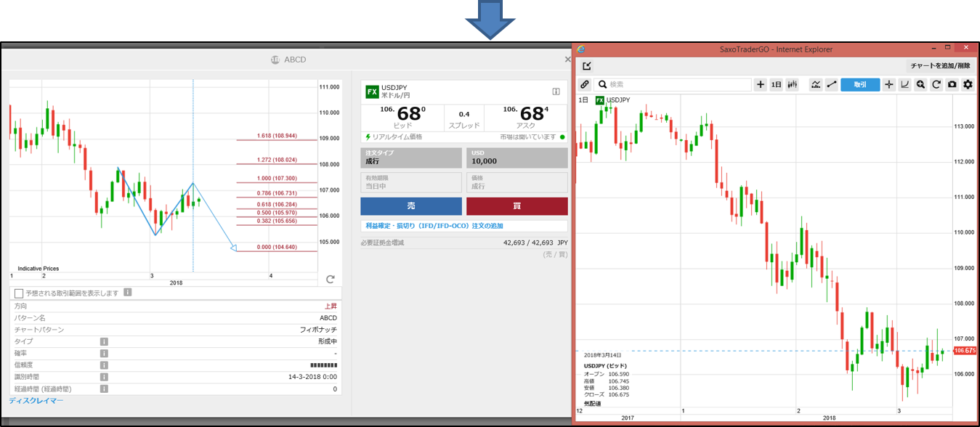Click the 1日 period label above right chart
980x427 pixels.
pyautogui.click(x=583, y=99)
